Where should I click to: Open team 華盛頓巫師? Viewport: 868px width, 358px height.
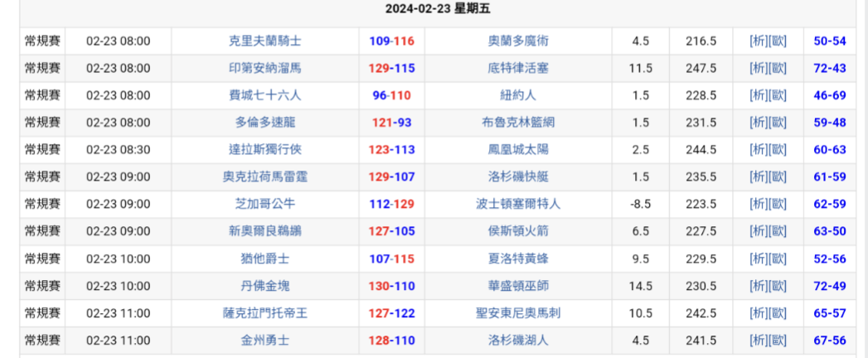(x=518, y=286)
